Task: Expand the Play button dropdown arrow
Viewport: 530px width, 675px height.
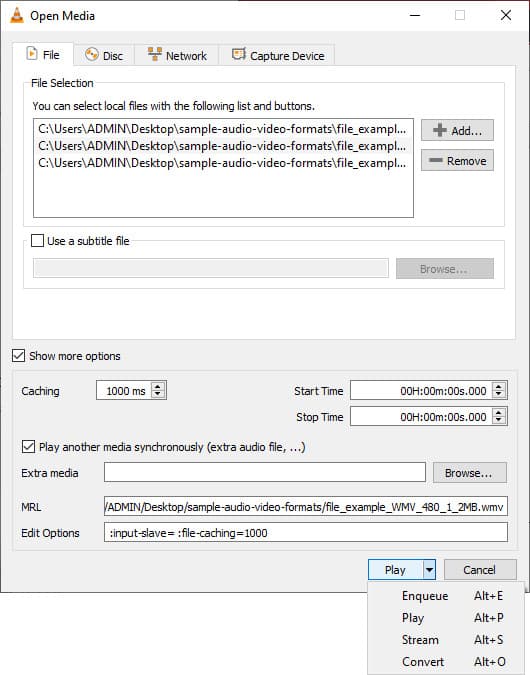Action: coord(429,570)
